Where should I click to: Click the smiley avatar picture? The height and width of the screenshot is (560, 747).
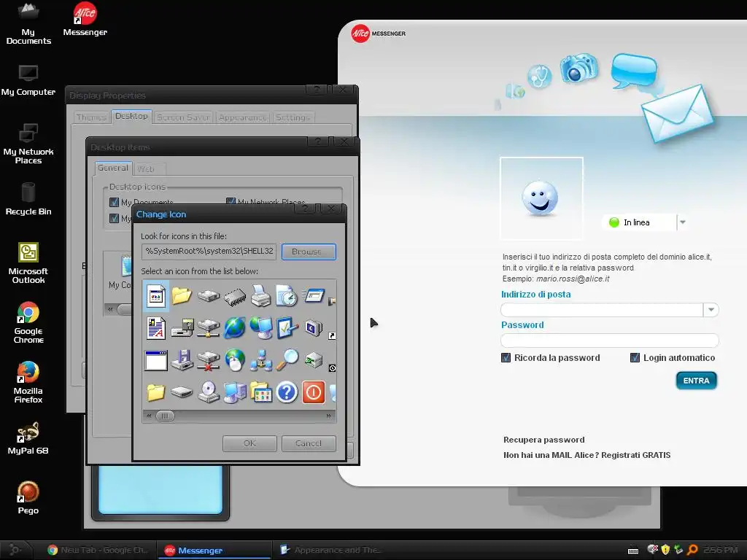coord(541,198)
